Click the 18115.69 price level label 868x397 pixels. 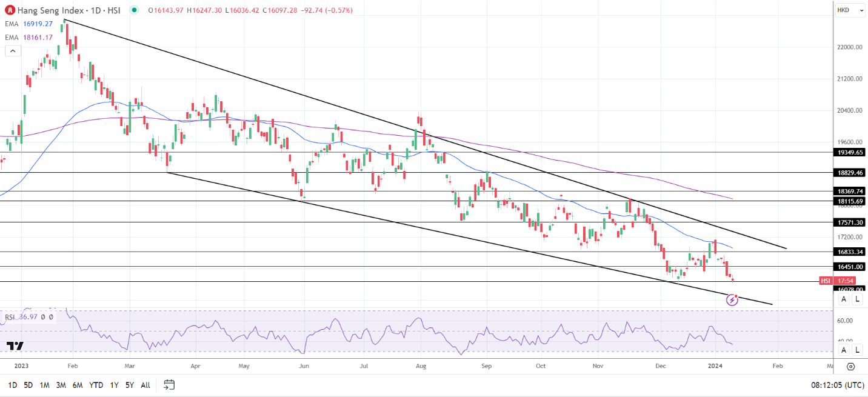coord(850,201)
